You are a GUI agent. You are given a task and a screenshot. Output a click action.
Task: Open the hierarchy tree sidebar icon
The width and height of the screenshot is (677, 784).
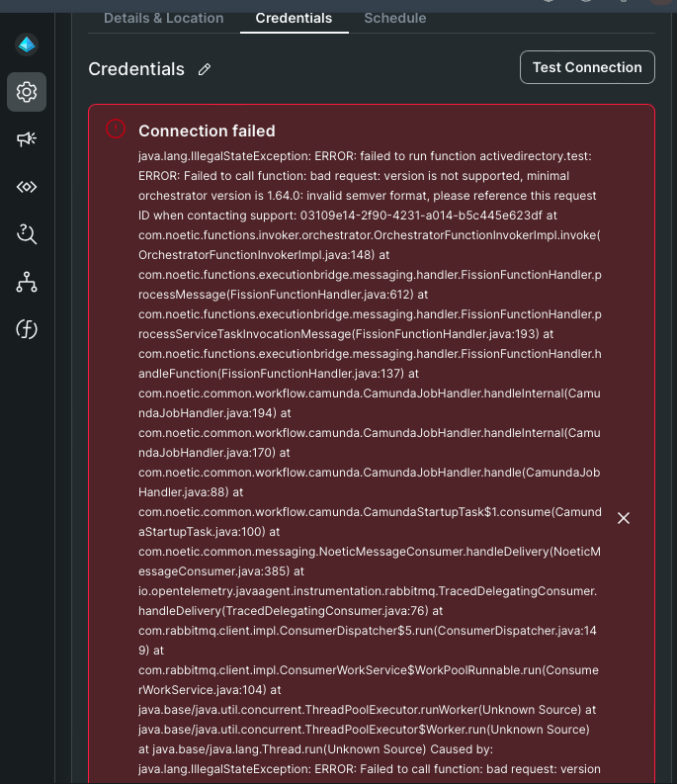click(x=27, y=282)
